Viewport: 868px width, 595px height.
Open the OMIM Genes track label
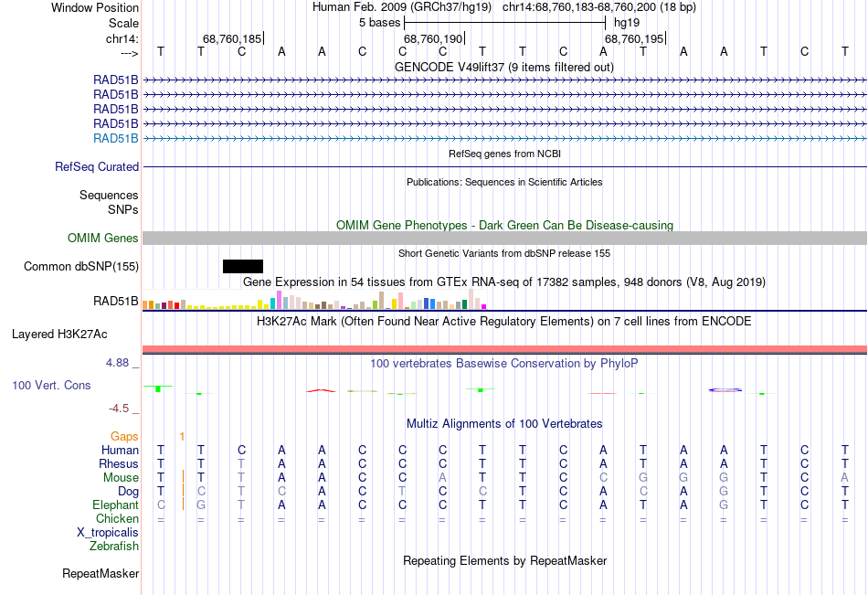pyautogui.click(x=103, y=239)
